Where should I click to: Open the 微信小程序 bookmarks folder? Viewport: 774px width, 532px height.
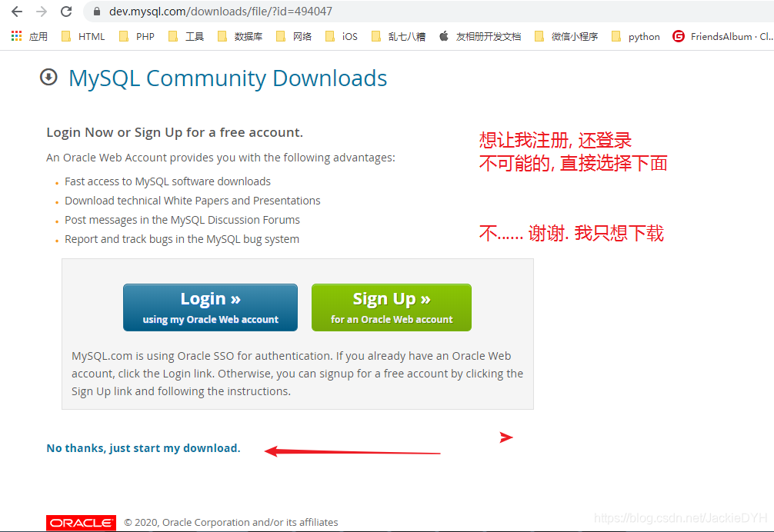566,36
